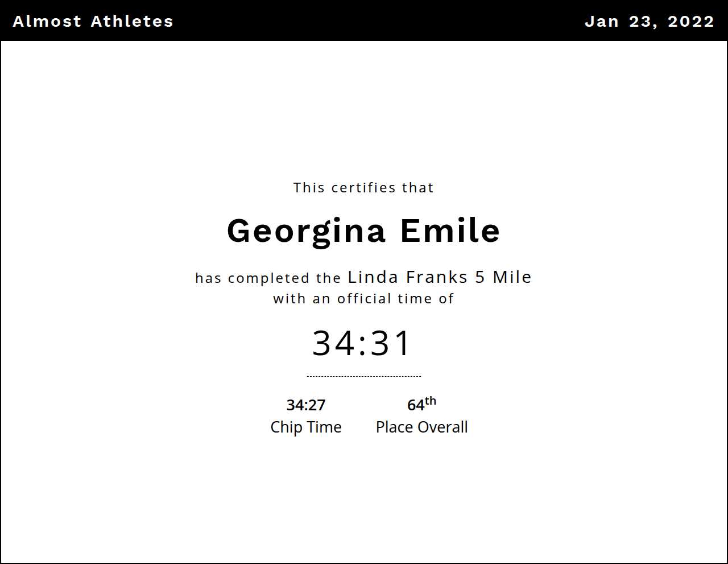Select the "has completed the" phrase

(268, 278)
